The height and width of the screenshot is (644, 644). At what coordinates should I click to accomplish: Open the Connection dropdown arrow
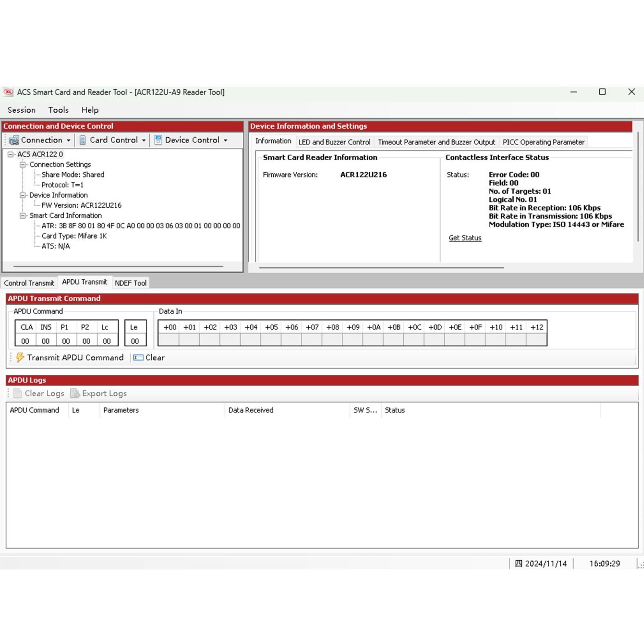tap(68, 140)
